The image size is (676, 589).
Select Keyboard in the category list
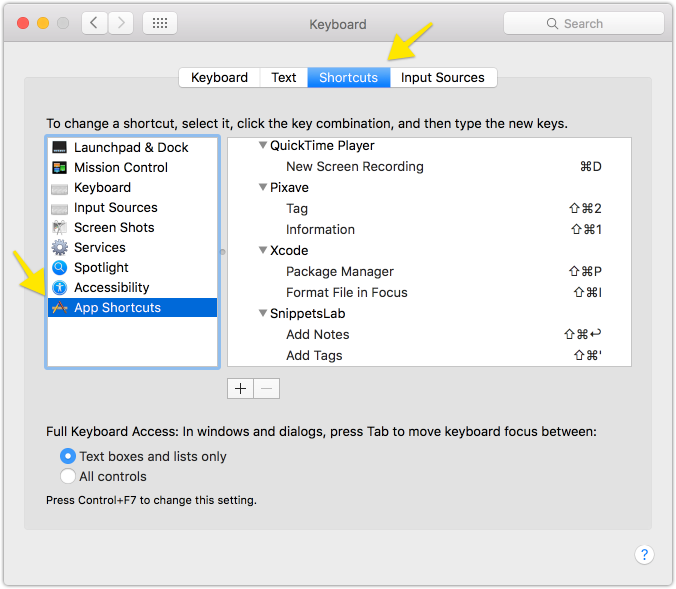click(132, 188)
